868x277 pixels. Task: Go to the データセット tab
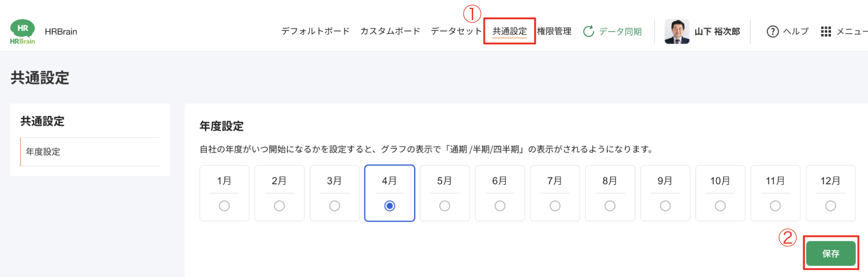click(456, 31)
